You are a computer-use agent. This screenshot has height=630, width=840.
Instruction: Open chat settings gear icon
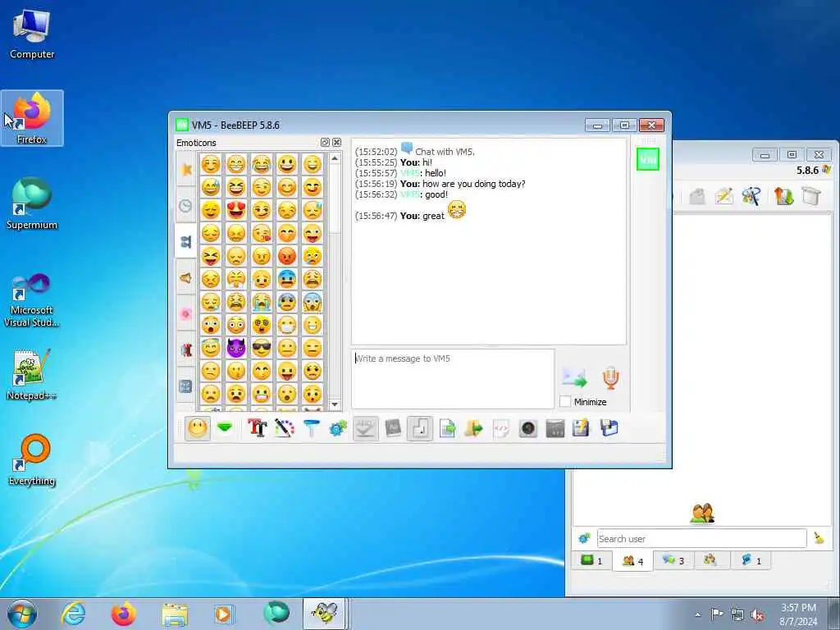click(338, 428)
